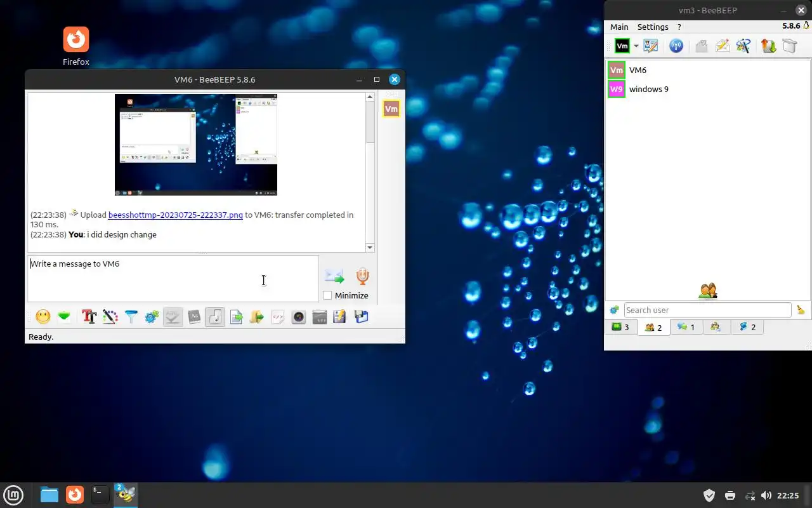The width and height of the screenshot is (812, 508).
Task: Switch to the groups tab without number
Action: pyautogui.click(x=716, y=327)
